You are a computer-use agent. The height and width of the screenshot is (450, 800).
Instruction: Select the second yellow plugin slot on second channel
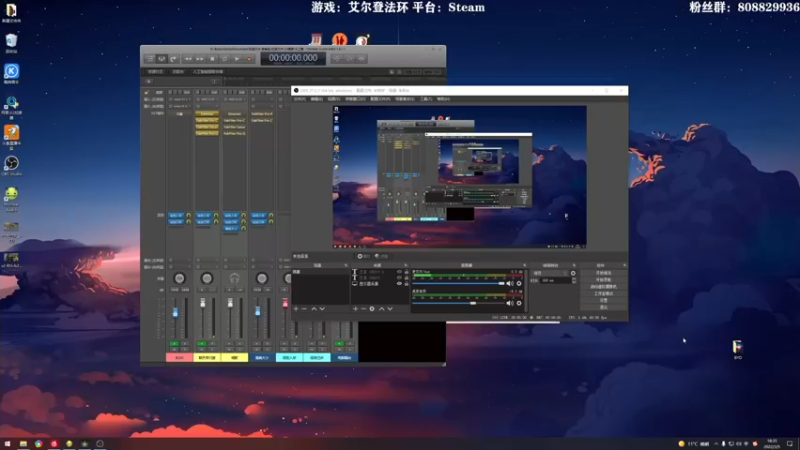(x=207, y=120)
